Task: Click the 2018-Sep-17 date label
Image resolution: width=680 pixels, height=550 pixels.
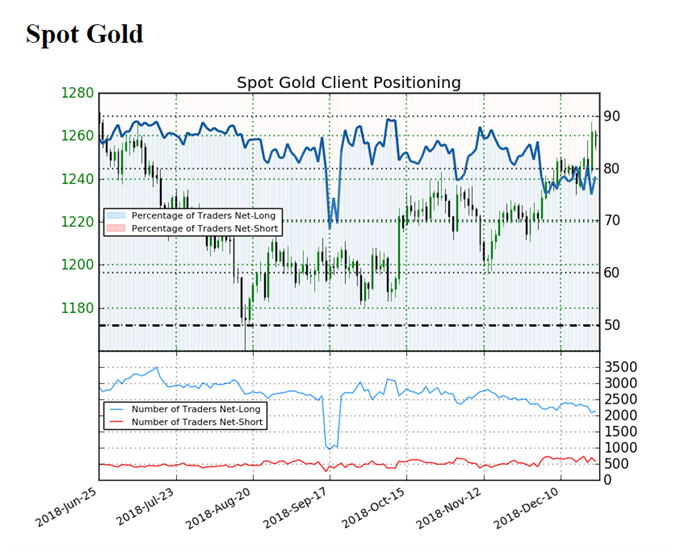Action: [x=296, y=508]
